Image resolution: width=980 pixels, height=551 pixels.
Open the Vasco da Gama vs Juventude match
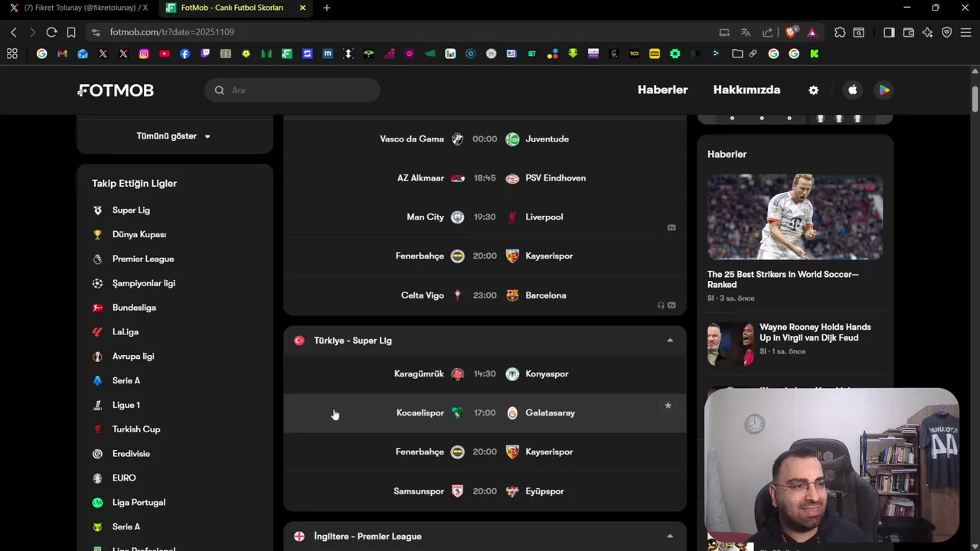tap(485, 139)
